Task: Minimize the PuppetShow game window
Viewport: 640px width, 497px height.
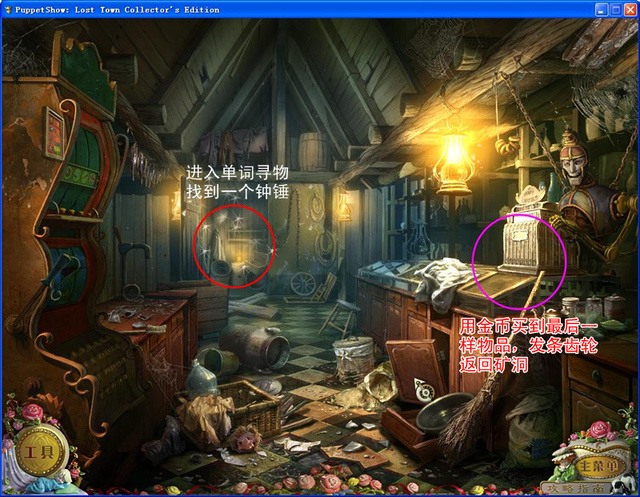Action: pos(601,9)
